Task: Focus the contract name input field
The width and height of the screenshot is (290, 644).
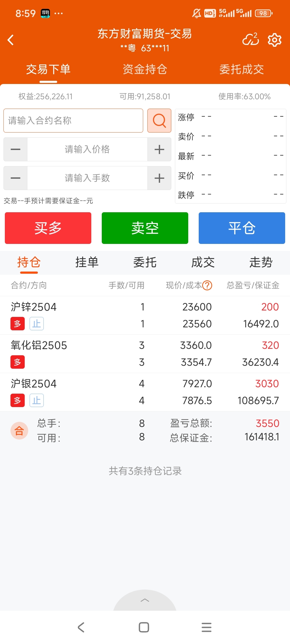Action: [73, 120]
